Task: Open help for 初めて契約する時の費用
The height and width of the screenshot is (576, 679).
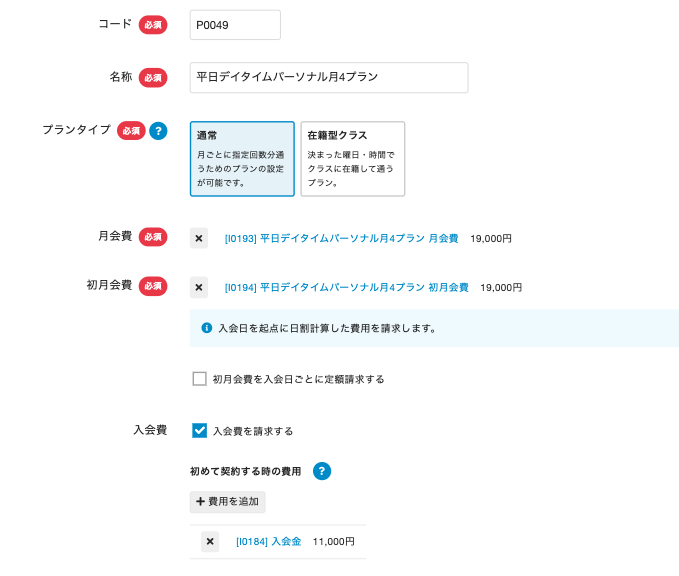Action: coord(322,471)
